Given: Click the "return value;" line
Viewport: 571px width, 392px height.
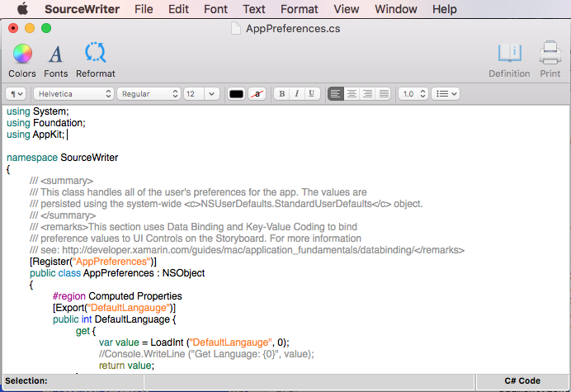Looking at the screenshot, I should tap(126, 366).
